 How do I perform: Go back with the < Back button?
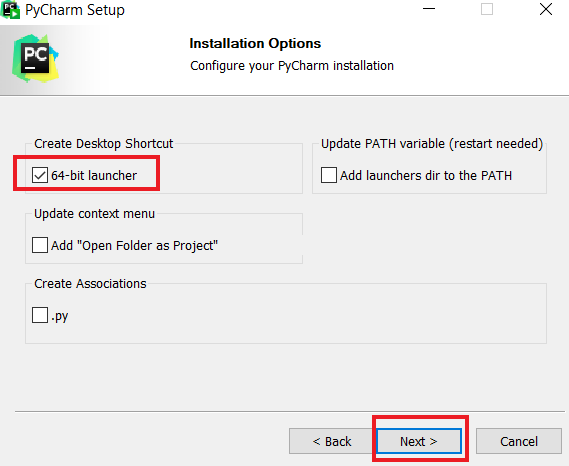click(x=332, y=441)
